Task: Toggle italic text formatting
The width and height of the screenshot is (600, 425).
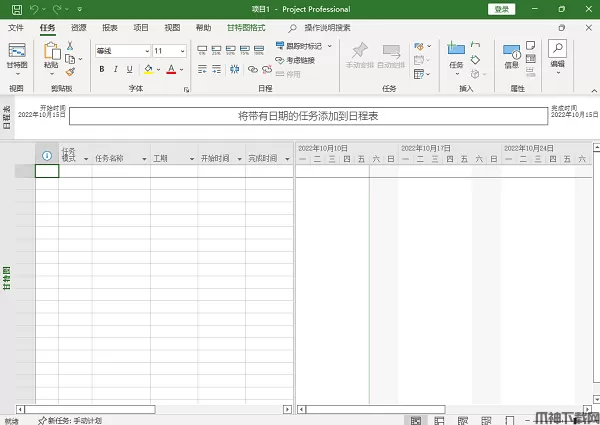Action: point(116,69)
